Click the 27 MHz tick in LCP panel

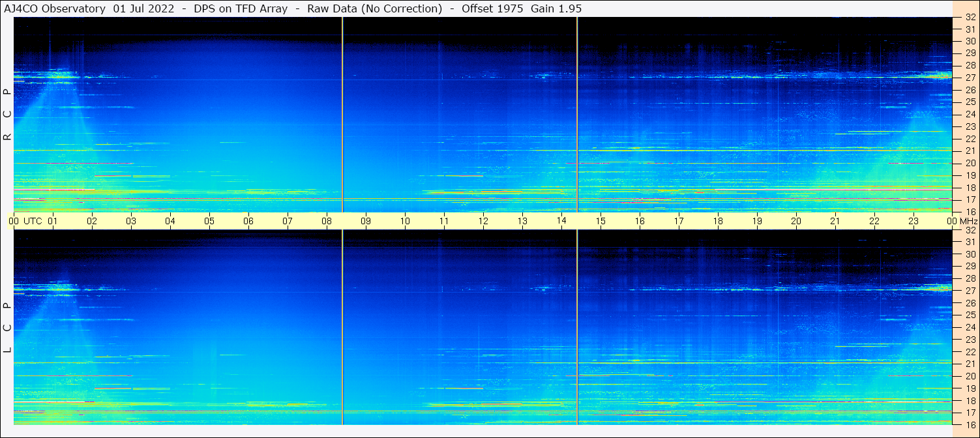(x=970, y=291)
